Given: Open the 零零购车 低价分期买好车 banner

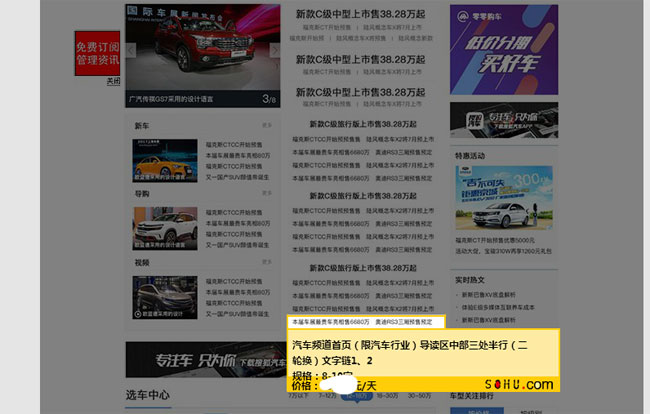Looking at the screenshot, I should pos(504,50).
